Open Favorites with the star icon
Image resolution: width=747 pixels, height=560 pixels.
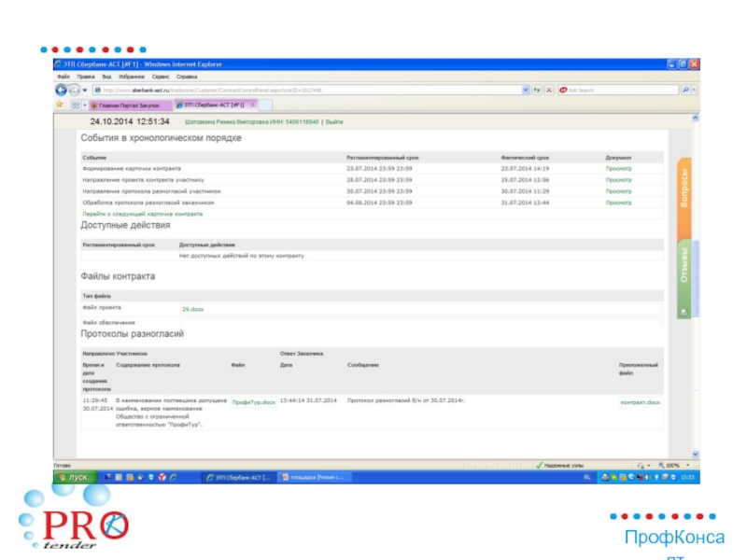[x=60, y=105]
